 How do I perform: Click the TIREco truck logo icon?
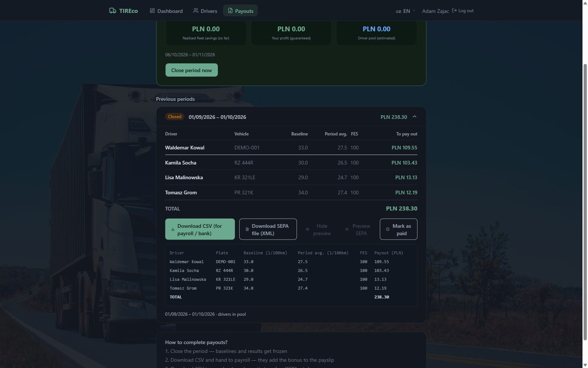tap(112, 11)
